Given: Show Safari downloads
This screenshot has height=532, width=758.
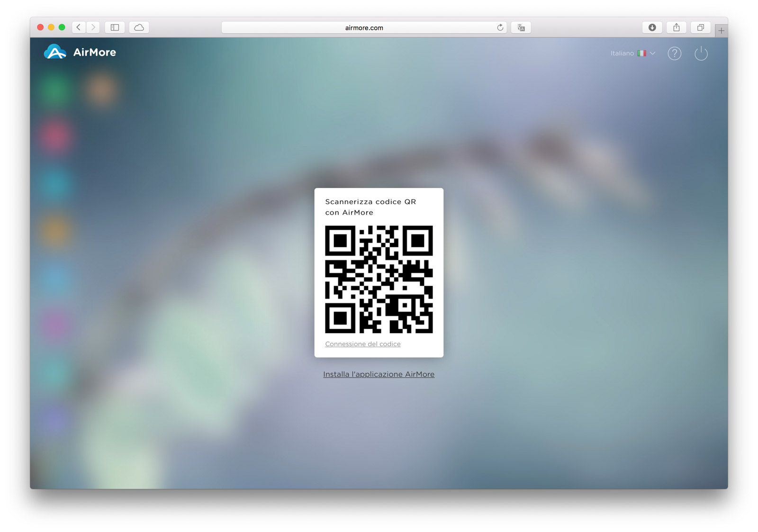Looking at the screenshot, I should tap(652, 27).
